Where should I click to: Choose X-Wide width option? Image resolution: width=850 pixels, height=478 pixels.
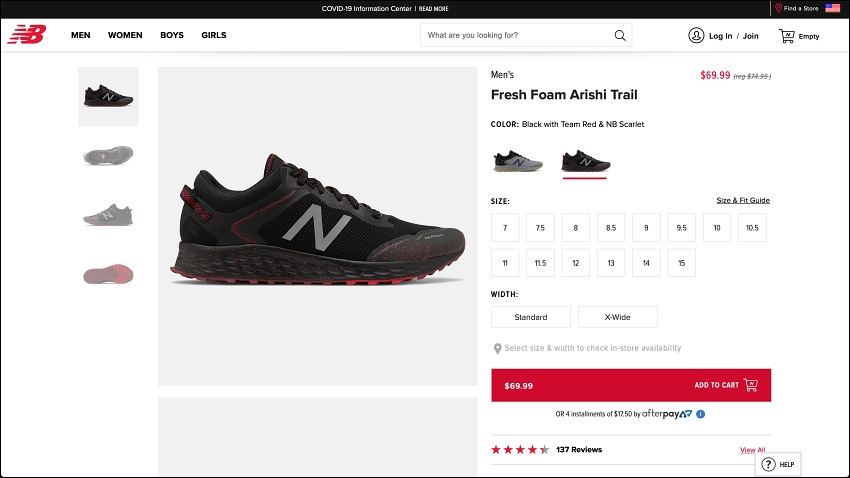tap(617, 317)
